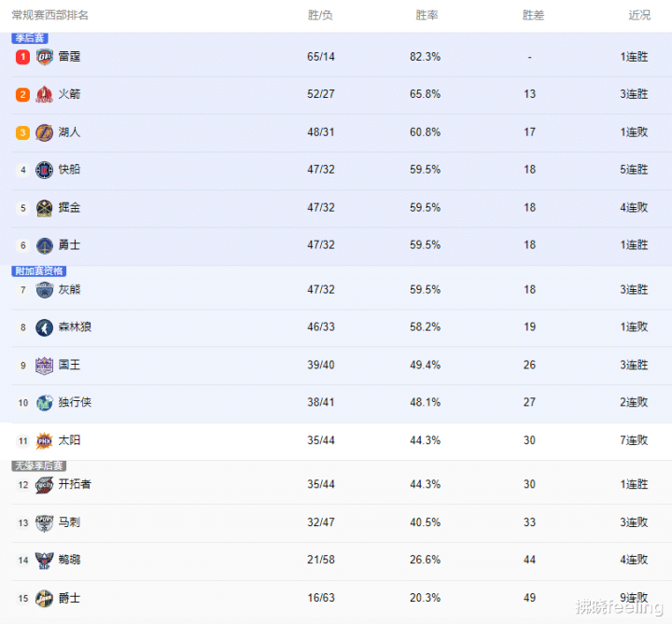Click the 附加赛资格 section label
Image resolution: width=672 pixels, height=624 pixels.
coord(38,270)
